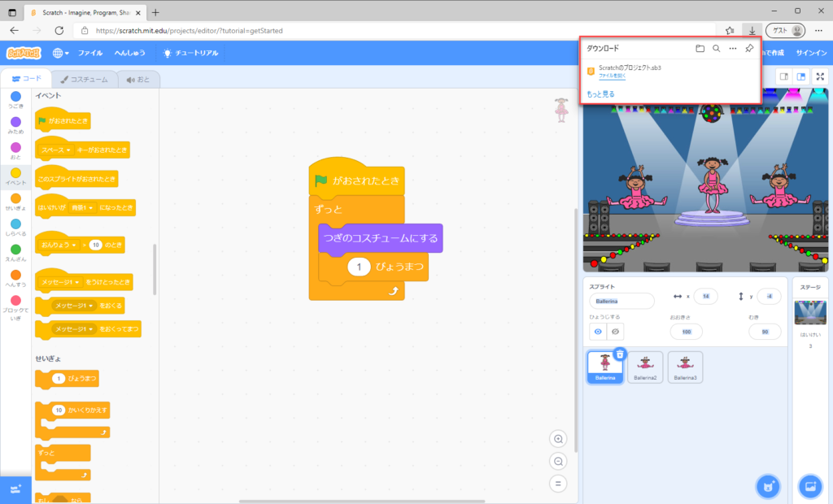The image size is (833, 504).
Task: Click the choose a backdrop button
Action: pyautogui.click(x=810, y=486)
